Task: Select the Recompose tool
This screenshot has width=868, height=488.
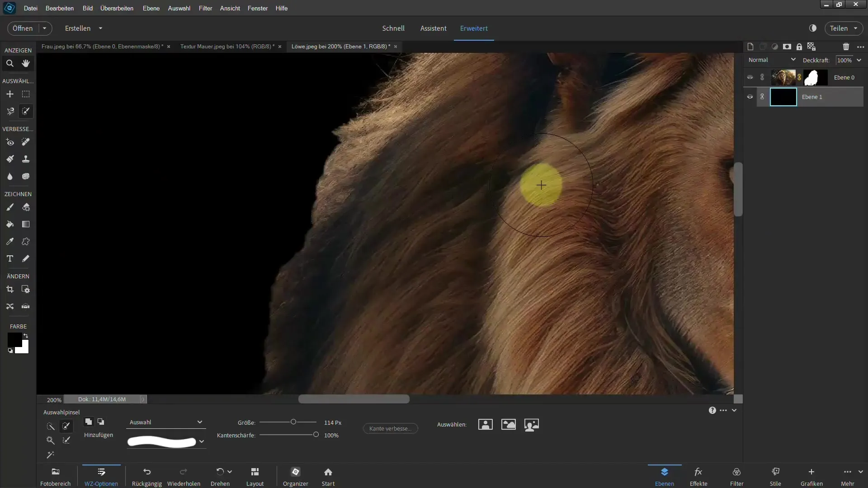Action: click(26, 289)
